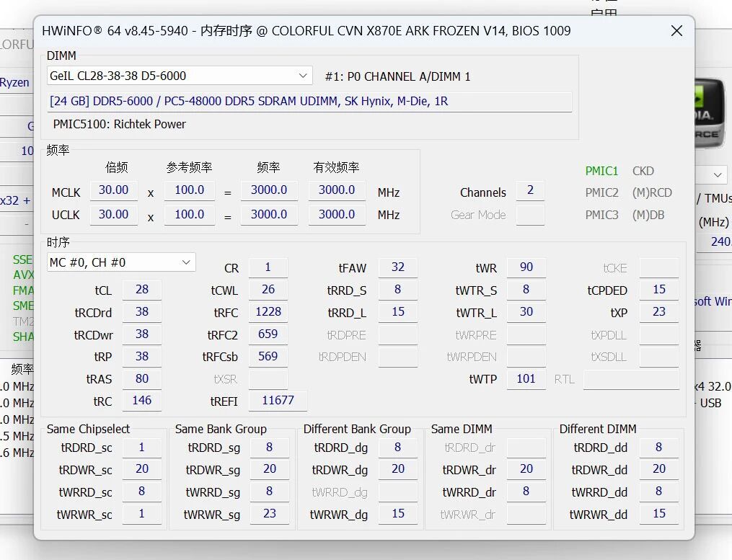This screenshot has height=560, width=732.
Task: Close the HWiNFO memory timings window
Action: click(676, 31)
